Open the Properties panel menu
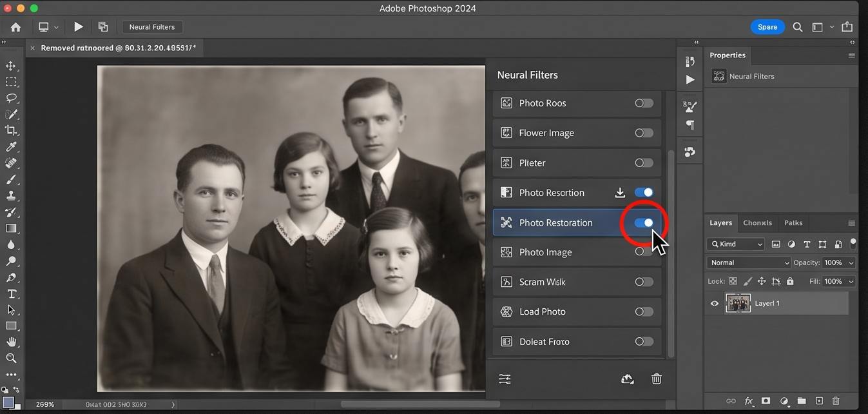This screenshot has height=414, width=868. (x=851, y=55)
